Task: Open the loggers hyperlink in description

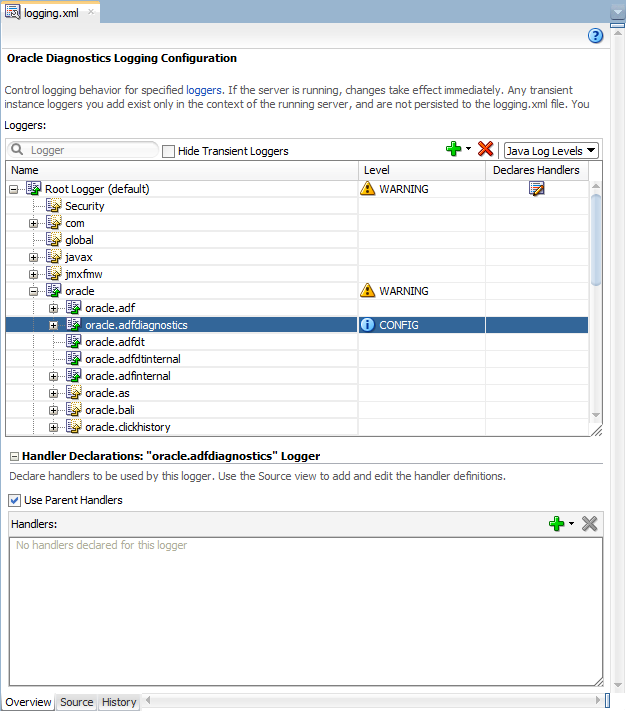Action: 204,90
